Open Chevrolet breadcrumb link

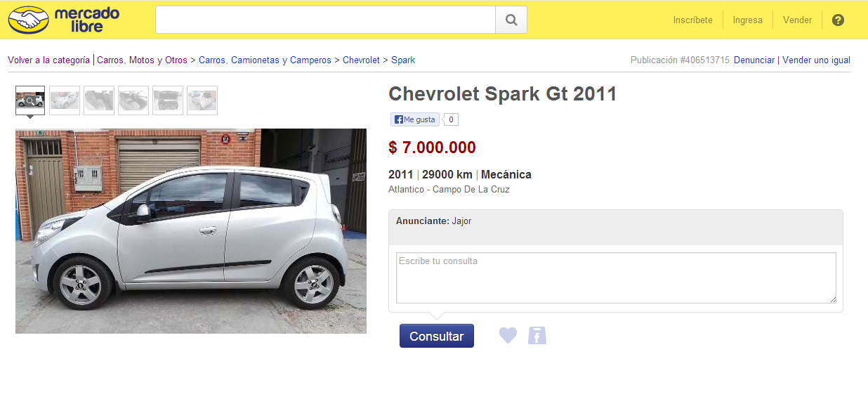(x=361, y=60)
